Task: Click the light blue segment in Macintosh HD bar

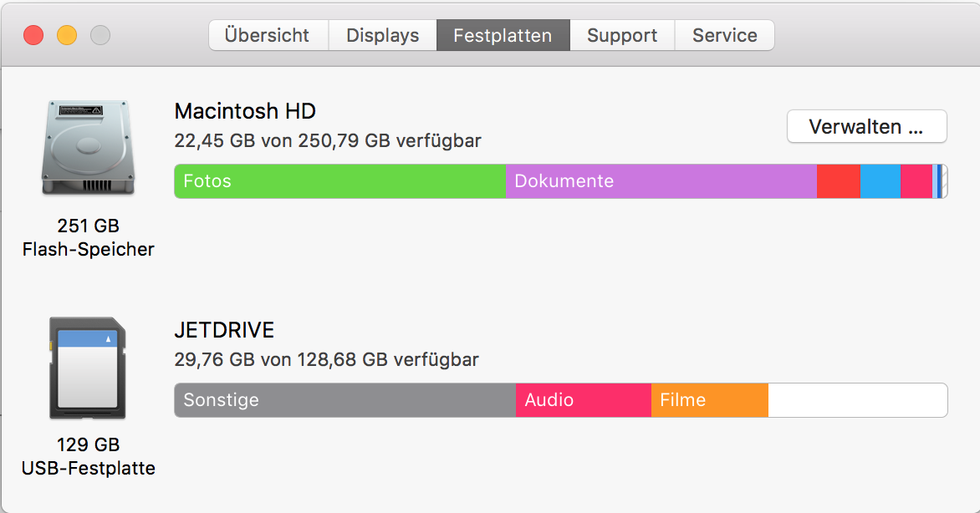Action: [x=880, y=181]
